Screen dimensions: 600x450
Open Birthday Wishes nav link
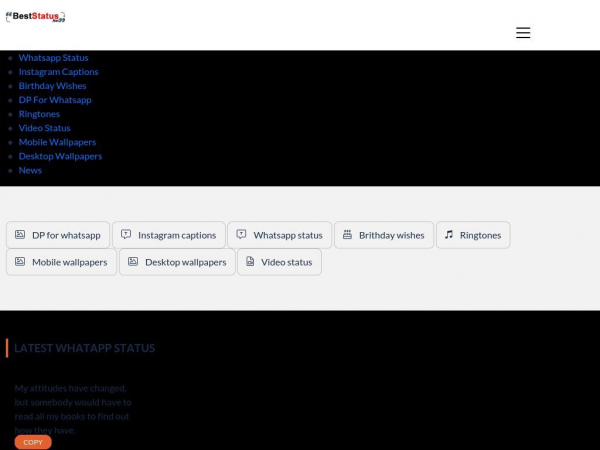[52, 86]
